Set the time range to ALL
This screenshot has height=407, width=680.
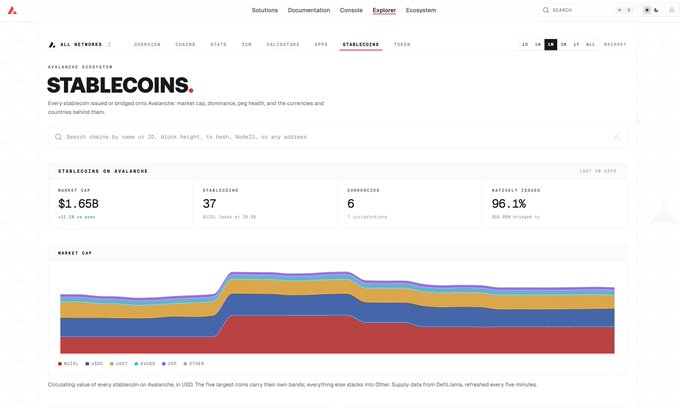[591, 44]
